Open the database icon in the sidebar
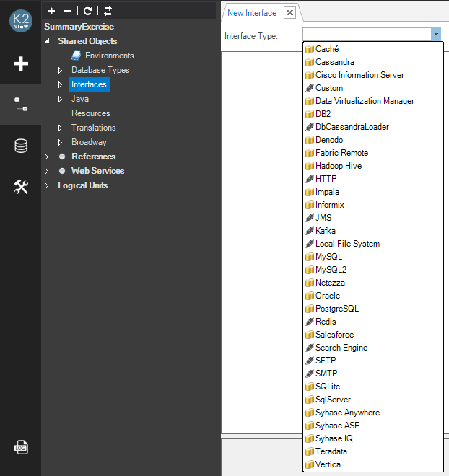 pos(21,146)
